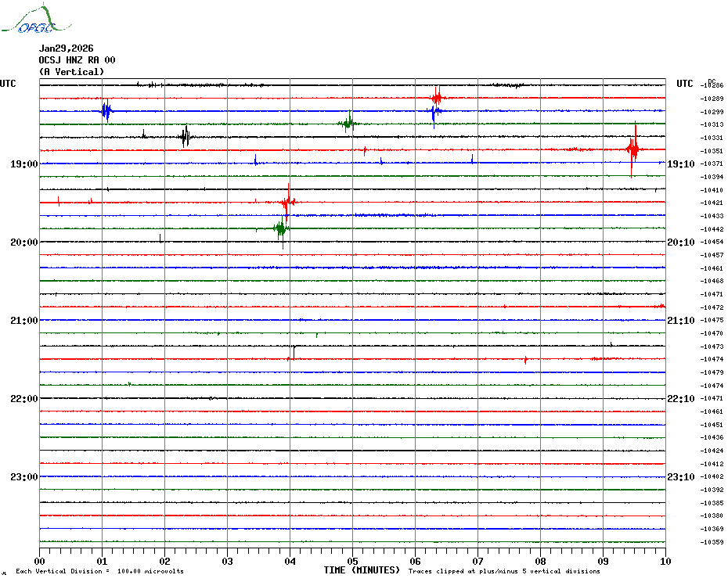Select the 19:00 time label on left axis
The height and width of the screenshot is (582, 728).
click(24, 164)
